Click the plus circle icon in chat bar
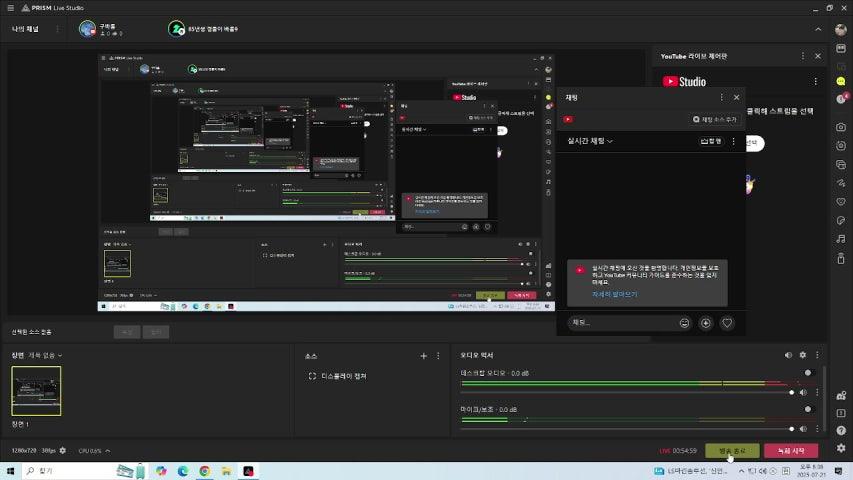 [x=706, y=323]
